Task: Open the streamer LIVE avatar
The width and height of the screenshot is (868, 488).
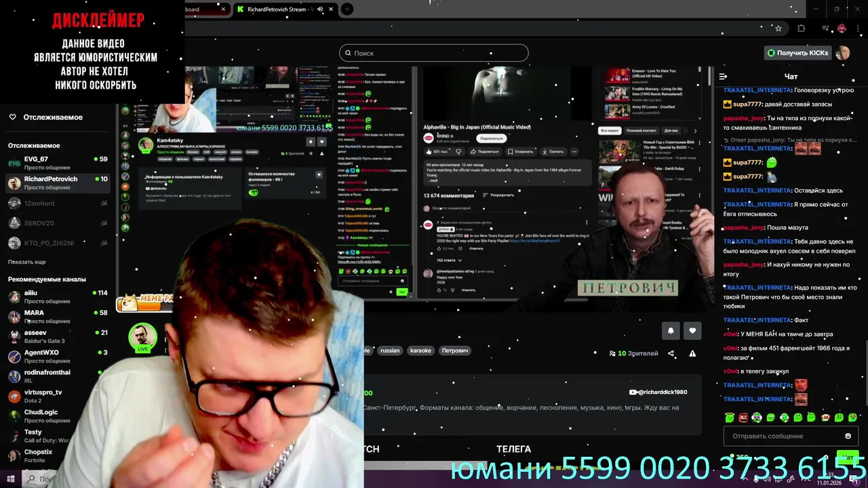Action: (142, 338)
